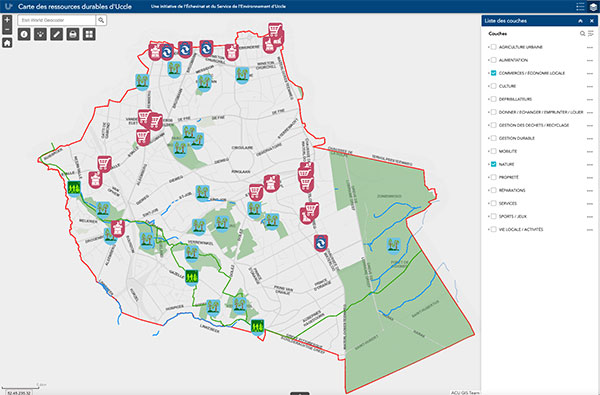600x395 pixels.
Task: Click the Esri World Geocoder search field
Action: tap(57, 20)
